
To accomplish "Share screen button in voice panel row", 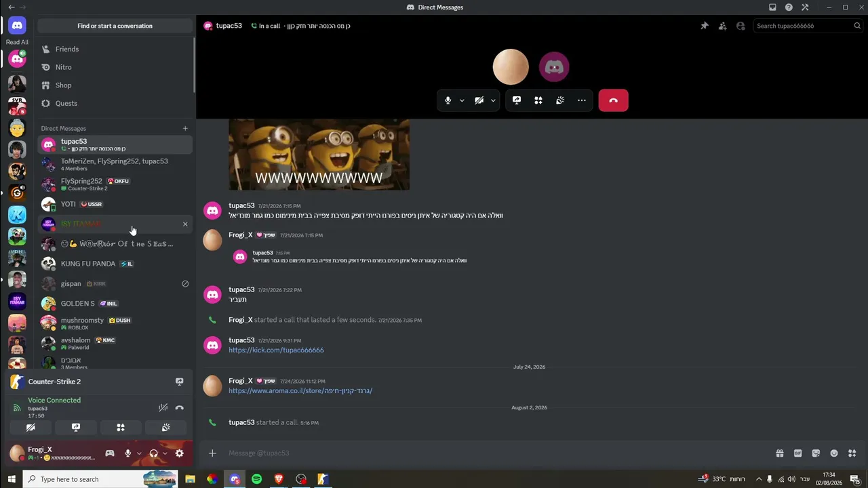I will (75, 428).
